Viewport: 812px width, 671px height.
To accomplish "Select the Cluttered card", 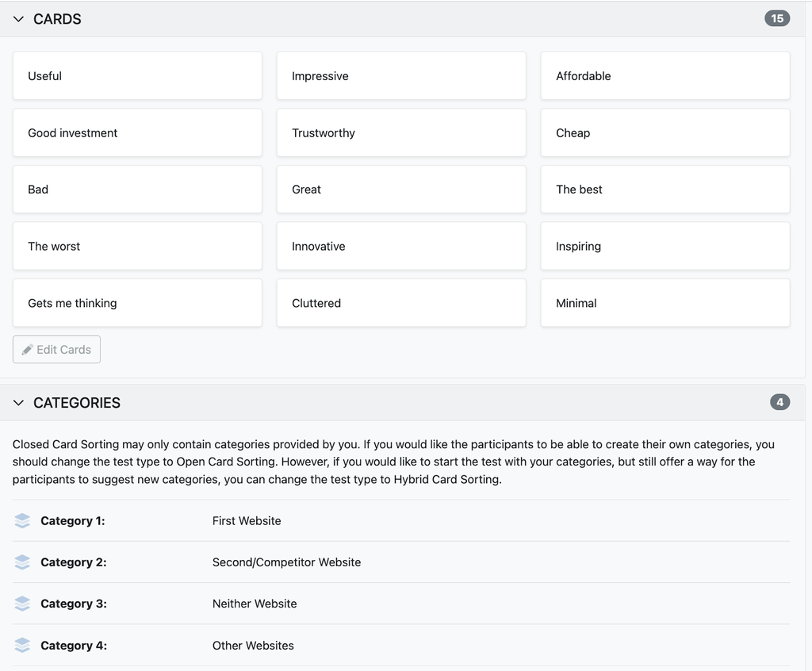I will click(400, 303).
